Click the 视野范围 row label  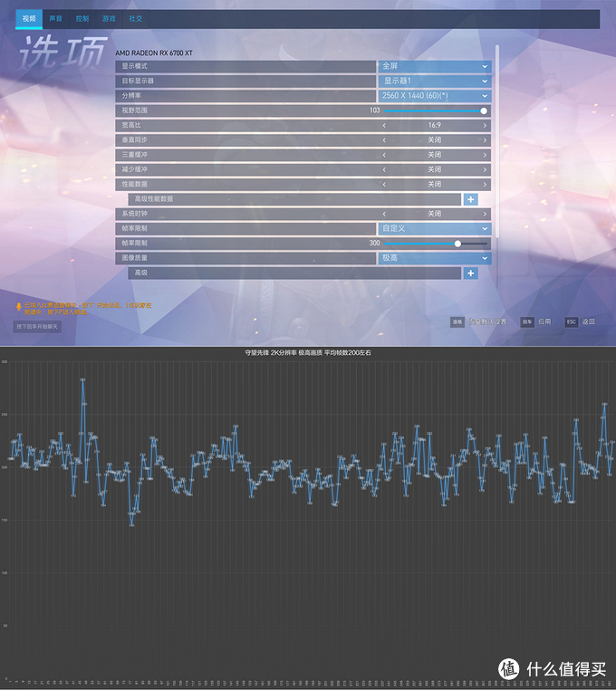click(135, 110)
